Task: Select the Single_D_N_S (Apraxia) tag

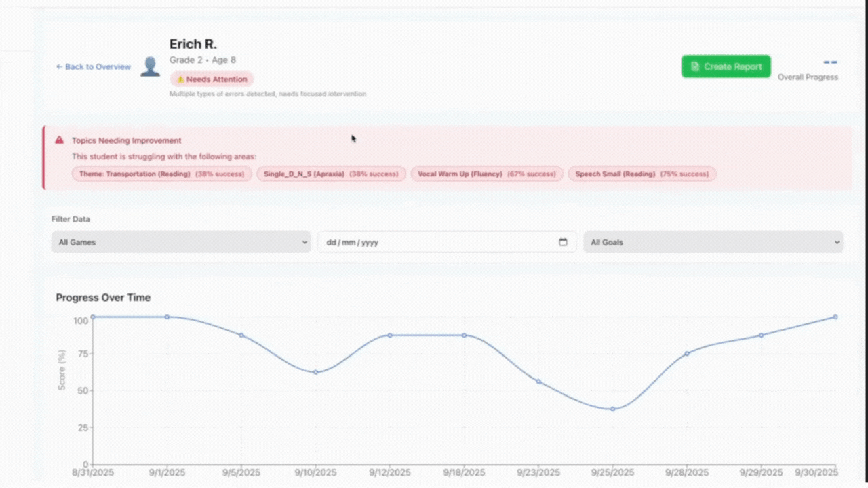Action: [x=331, y=174]
